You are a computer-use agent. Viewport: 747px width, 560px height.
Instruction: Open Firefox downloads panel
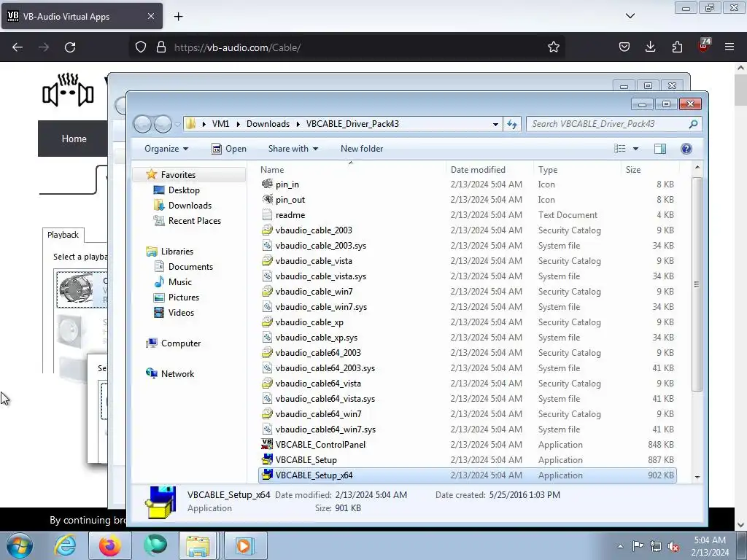(x=650, y=47)
